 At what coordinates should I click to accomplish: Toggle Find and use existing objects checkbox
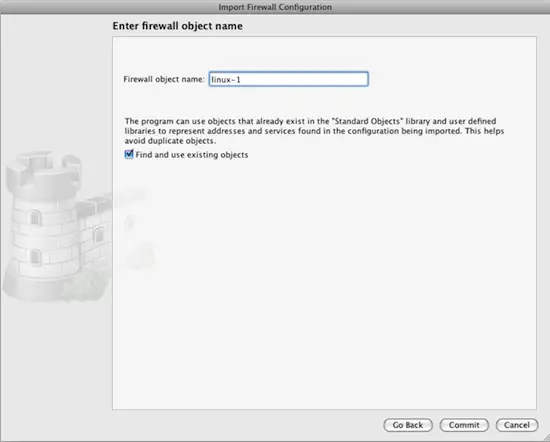tap(129, 154)
